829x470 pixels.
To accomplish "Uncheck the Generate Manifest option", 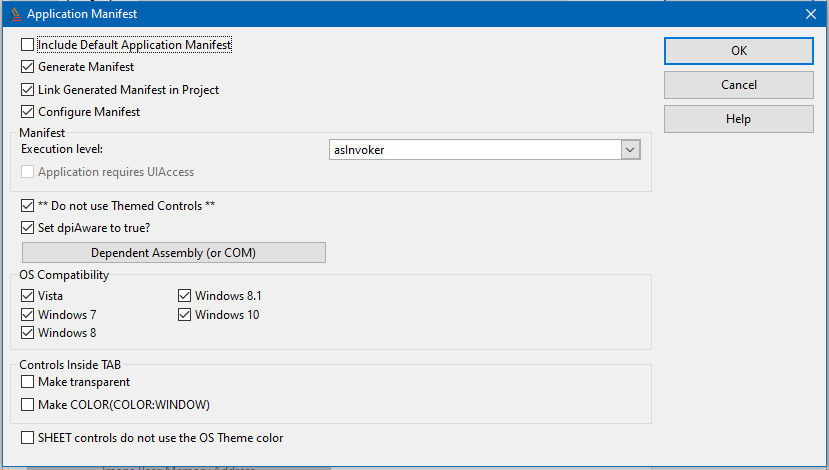I will (27, 67).
